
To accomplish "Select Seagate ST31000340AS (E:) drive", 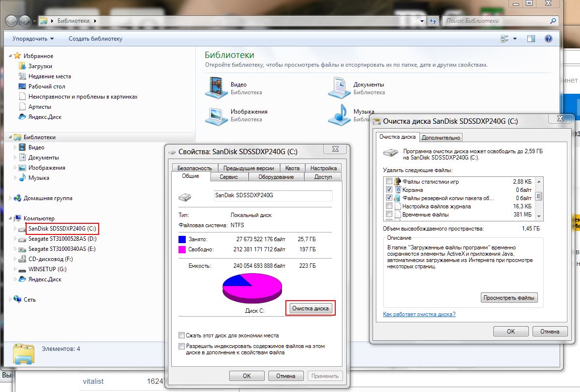I will 62,248.
